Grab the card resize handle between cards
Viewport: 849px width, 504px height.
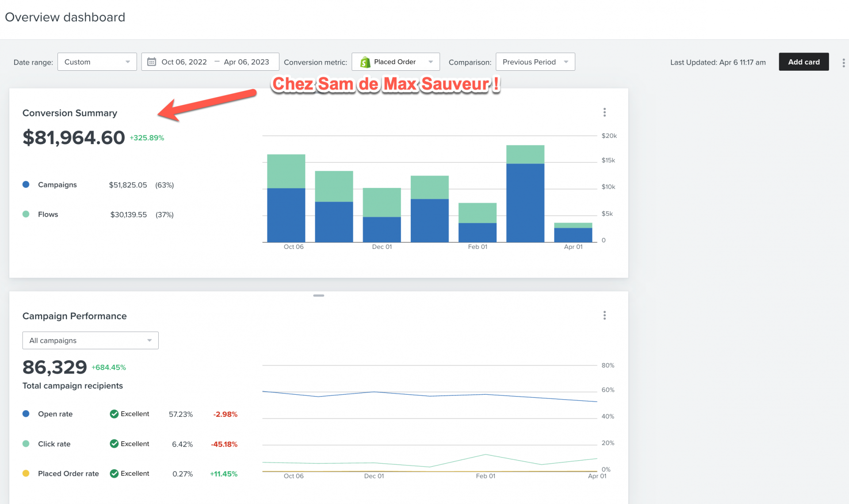tap(318, 295)
